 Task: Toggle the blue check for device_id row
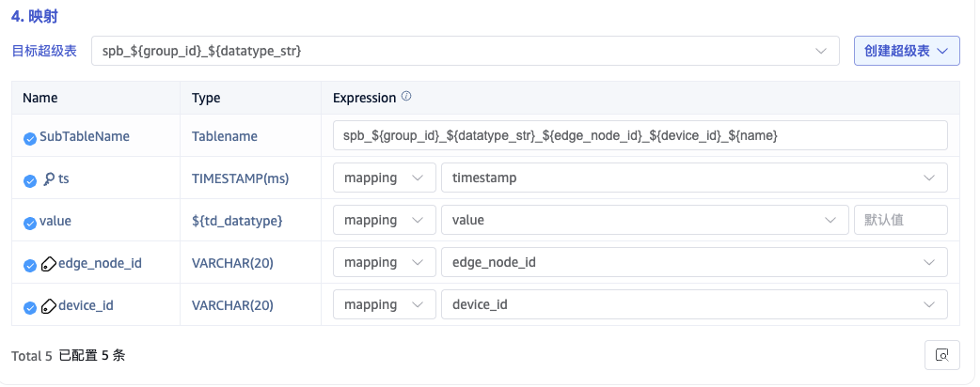pyautogui.click(x=30, y=306)
